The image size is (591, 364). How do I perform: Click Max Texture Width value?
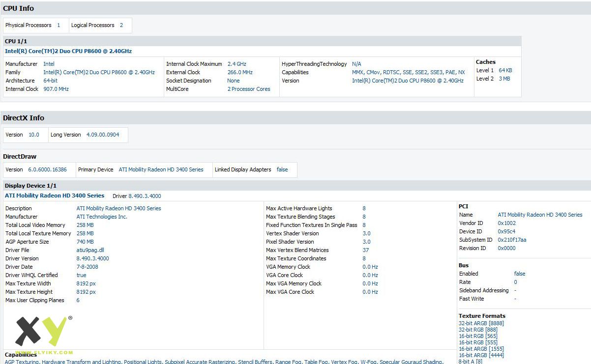[86, 283]
